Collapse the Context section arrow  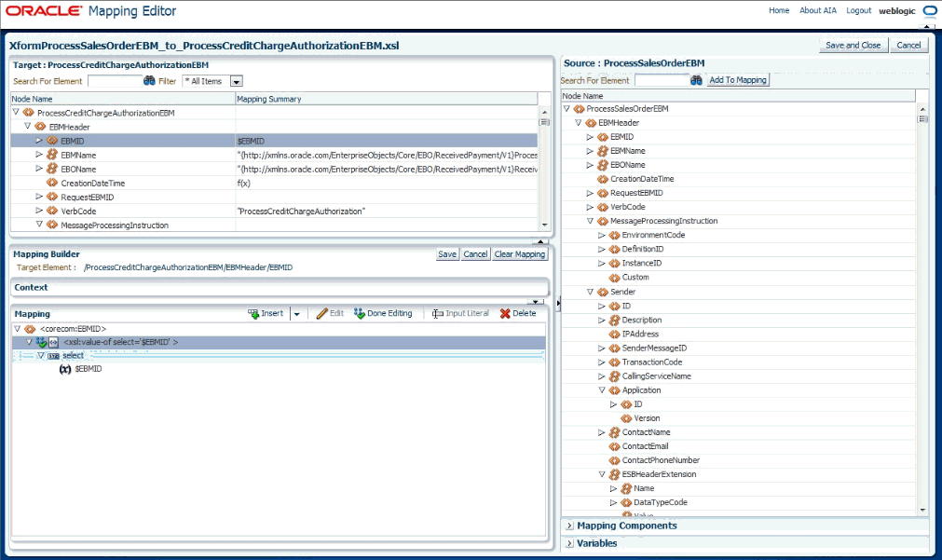point(535,302)
